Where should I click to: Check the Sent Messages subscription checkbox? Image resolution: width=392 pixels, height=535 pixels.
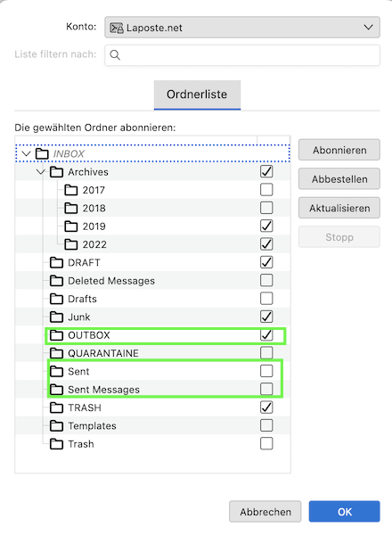pos(266,389)
